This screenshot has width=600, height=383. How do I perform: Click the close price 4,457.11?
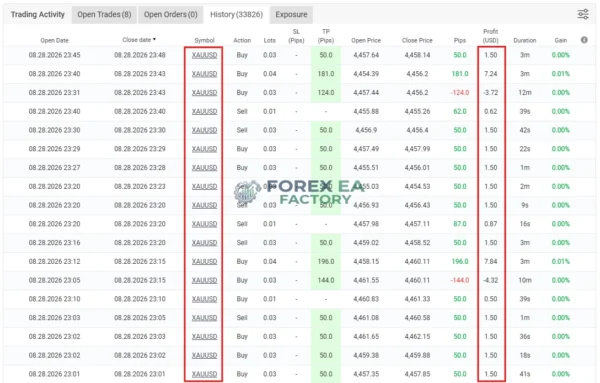(417, 224)
